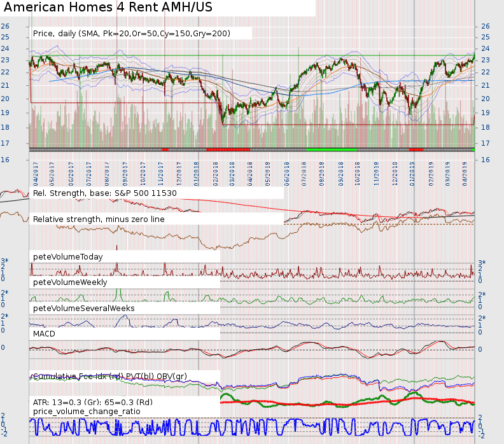This screenshot has height=444, width=504.
Task: Select the 05/2017 date label
Action: (x=52, y=174)
